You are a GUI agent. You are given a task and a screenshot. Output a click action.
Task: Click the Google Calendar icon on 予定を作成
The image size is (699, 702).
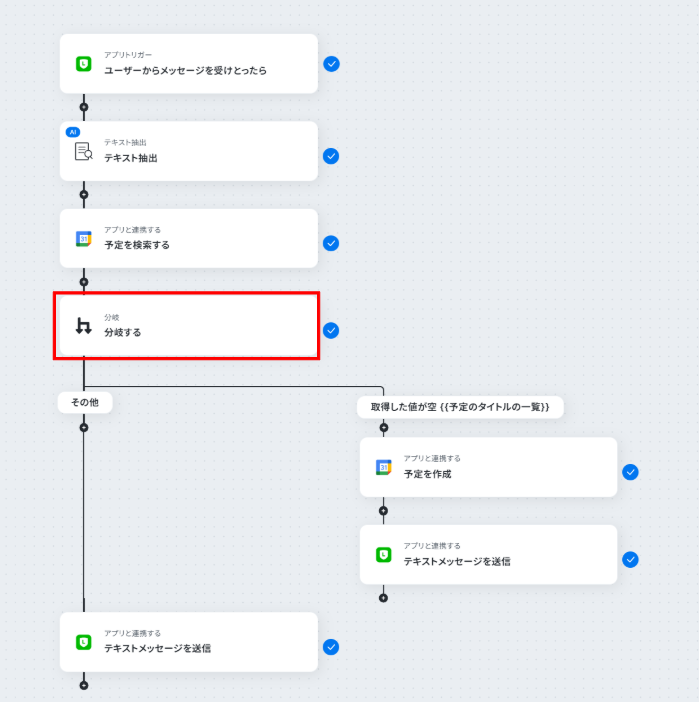tap(383, 467)
